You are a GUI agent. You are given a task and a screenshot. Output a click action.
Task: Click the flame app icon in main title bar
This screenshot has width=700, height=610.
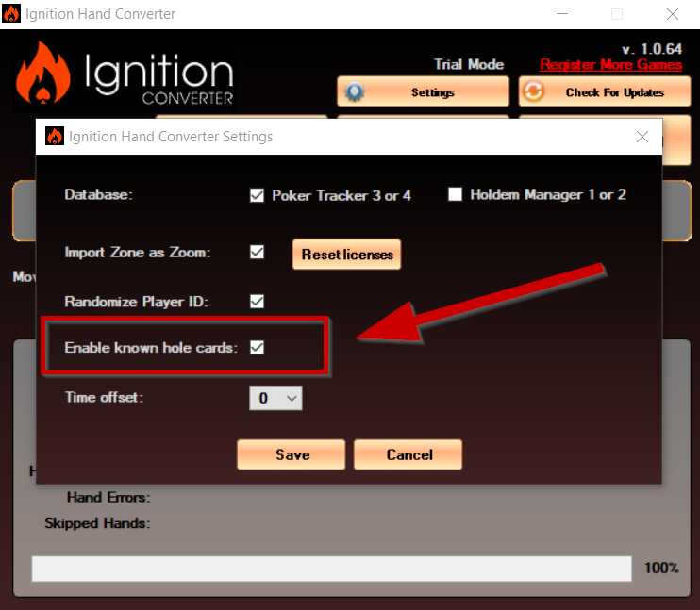[11, 13]
